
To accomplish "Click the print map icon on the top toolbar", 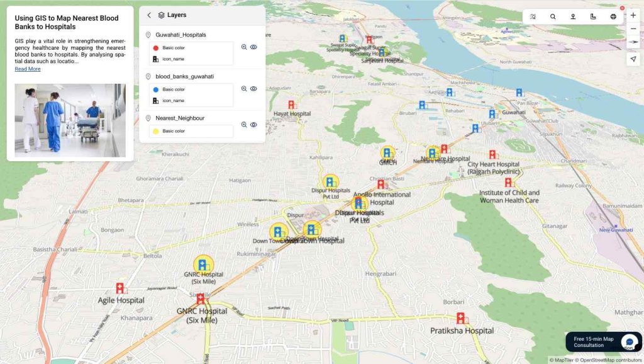I will pyautogui.click(x=613, y=17).
